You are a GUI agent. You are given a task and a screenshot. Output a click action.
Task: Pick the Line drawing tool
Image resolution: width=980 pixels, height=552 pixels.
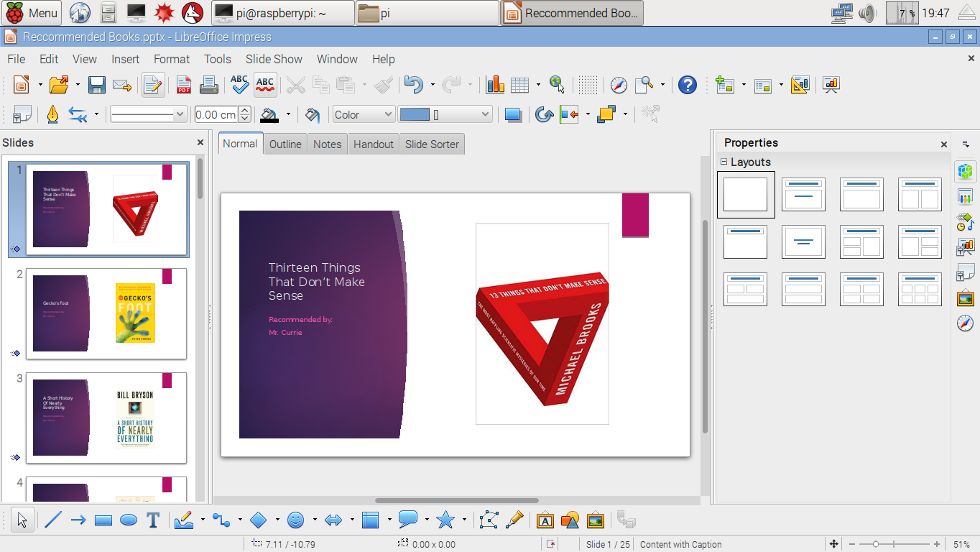coord(53,520)
